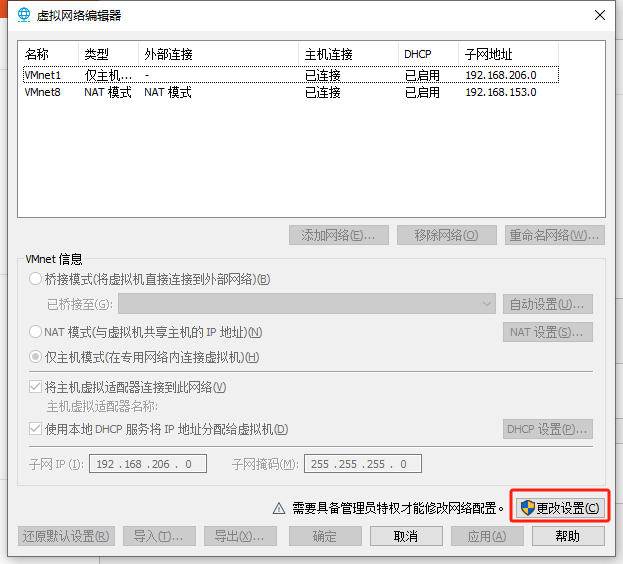Click VMnet8 row's 已连接 host cell
Screen dimensions: 623x564
click(x=322, y=92)
